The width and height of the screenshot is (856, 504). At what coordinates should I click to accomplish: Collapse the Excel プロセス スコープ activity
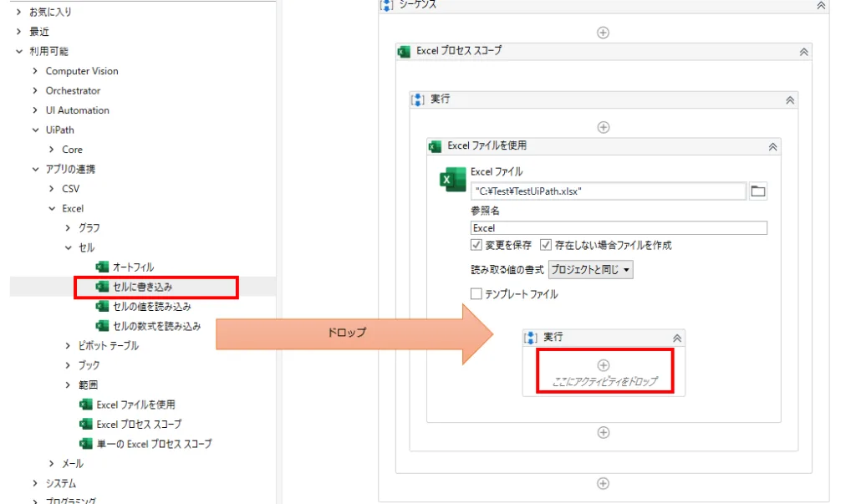click(x=803, y=52)
